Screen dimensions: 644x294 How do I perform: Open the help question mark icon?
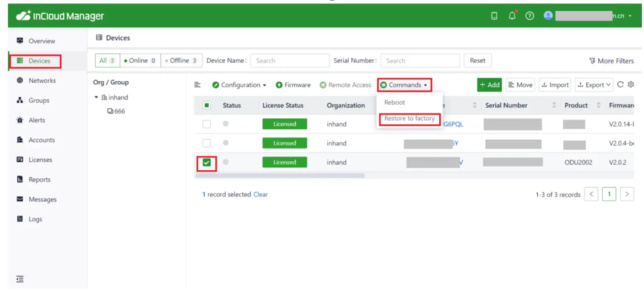[530, 16]
